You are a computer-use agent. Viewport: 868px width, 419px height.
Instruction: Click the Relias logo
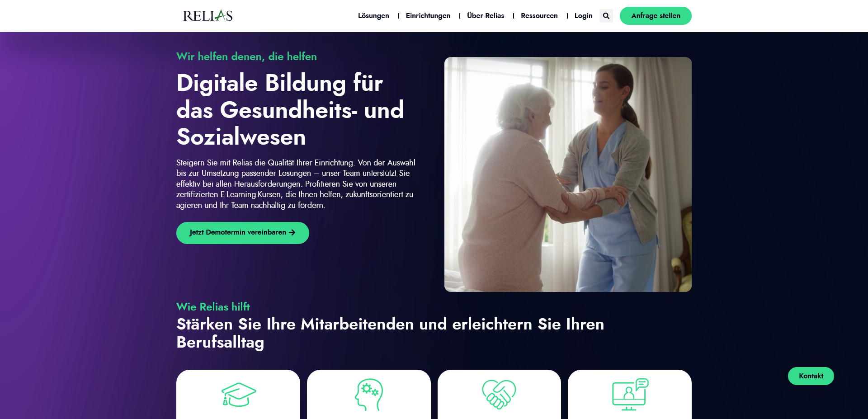[208, 16]
